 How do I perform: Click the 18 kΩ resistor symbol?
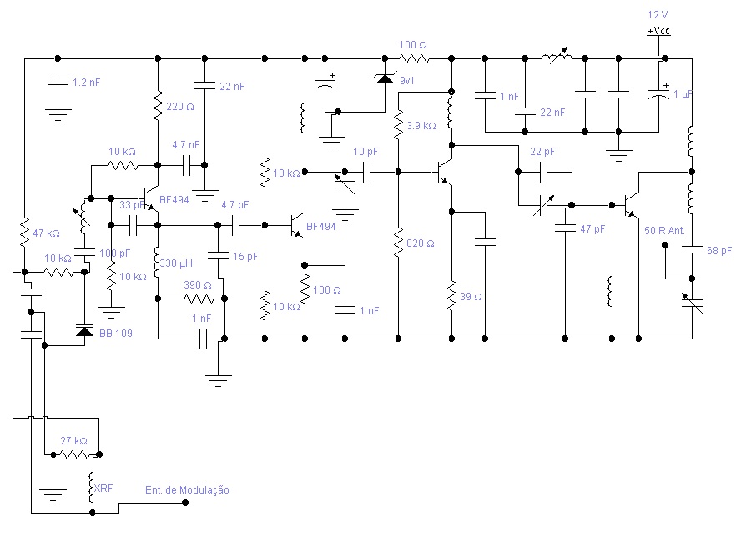pos(265,173)
